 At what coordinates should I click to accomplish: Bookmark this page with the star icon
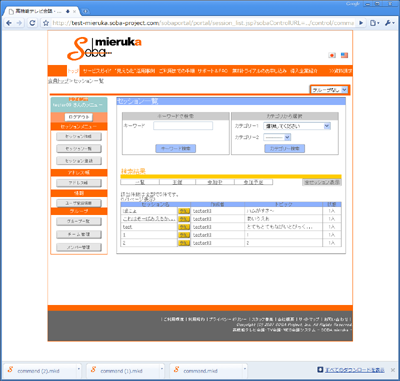(46, 23)
